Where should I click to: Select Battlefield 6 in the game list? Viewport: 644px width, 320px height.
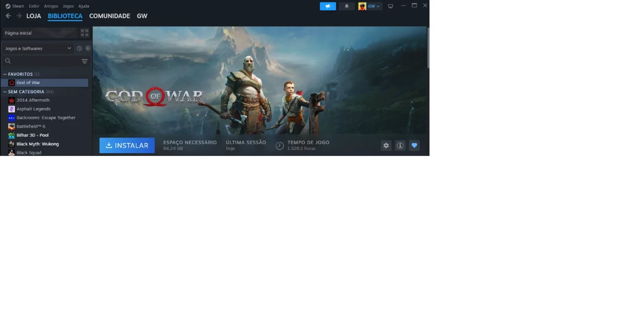tap(45, 127)
